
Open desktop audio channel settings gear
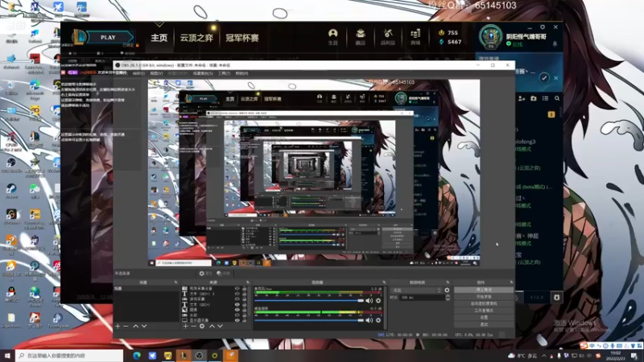(378, 320)
